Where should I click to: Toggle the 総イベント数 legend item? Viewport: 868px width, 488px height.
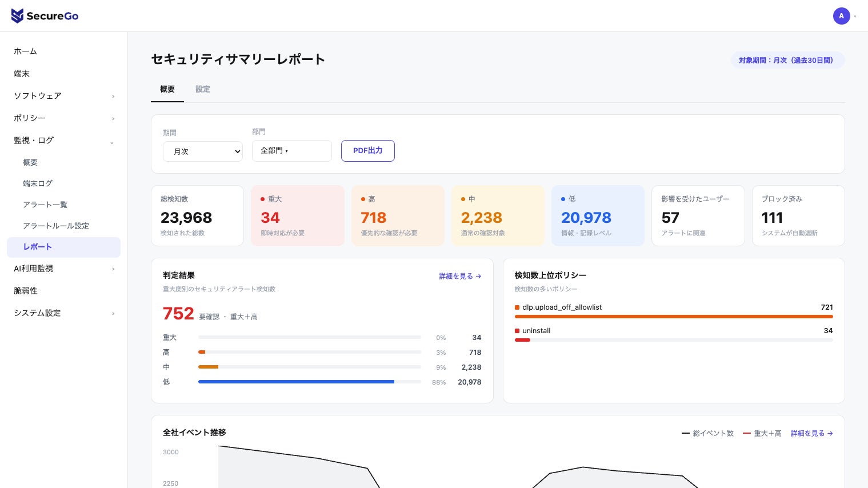tap(707, 434)
